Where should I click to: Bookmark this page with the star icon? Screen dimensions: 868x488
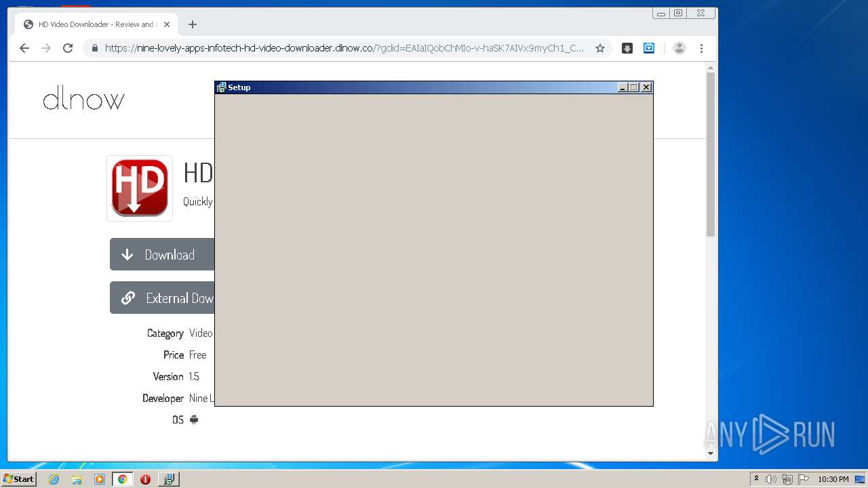[600, 48]
